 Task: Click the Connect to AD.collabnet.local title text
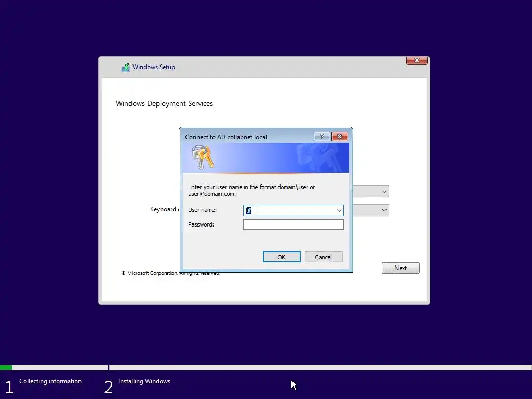tap(226, 137)
